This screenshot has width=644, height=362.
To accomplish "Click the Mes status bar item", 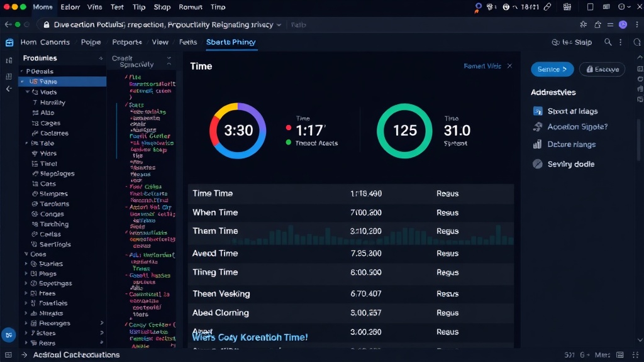I will coord(602,354).
